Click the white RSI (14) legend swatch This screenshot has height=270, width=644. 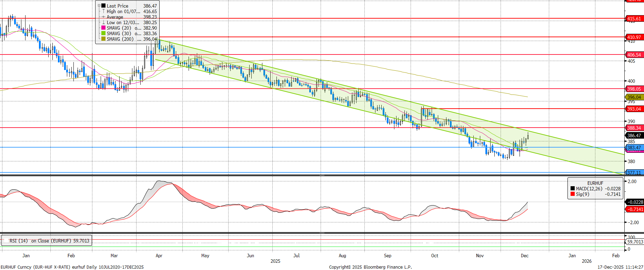(5, 241)
